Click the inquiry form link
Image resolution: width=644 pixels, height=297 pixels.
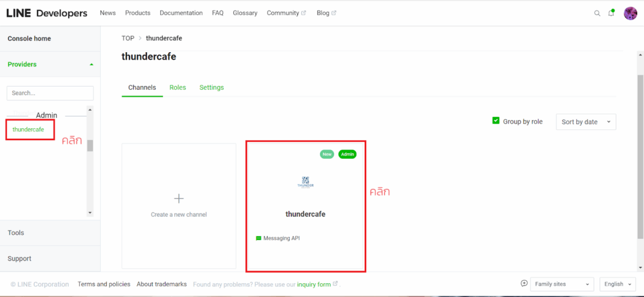[x=314, y=284]
